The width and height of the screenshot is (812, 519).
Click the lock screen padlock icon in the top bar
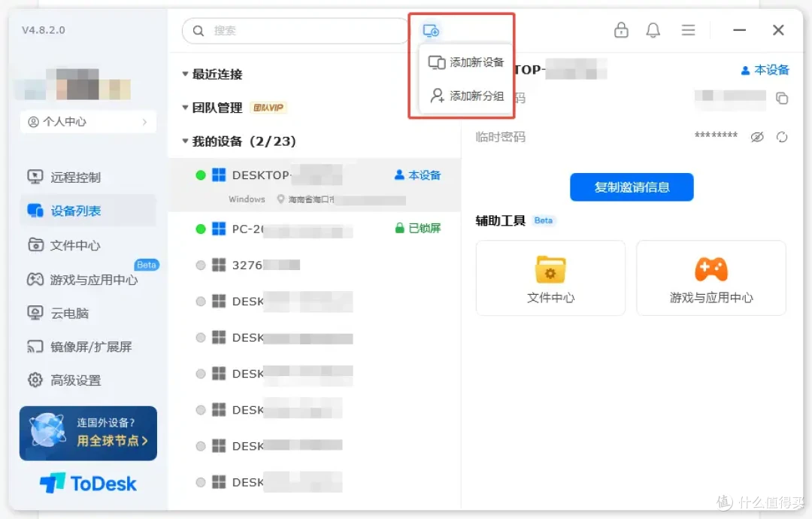pos(621,30)
